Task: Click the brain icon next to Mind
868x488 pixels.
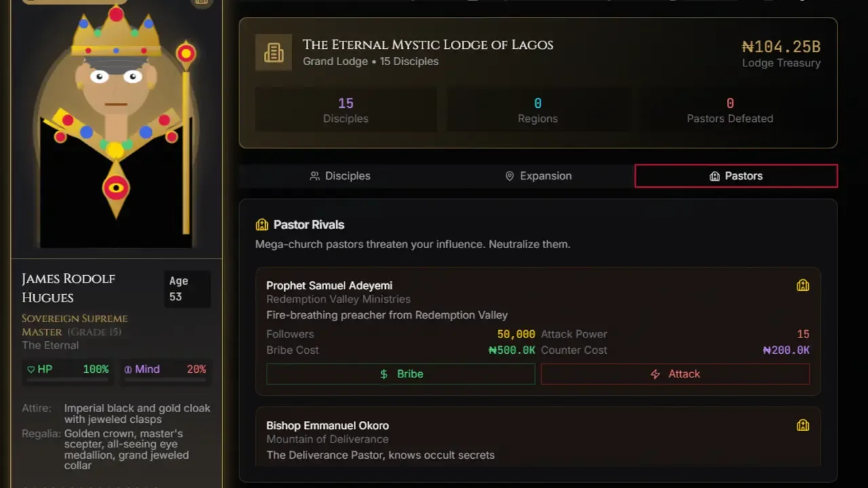Action: tap(128, 369)
